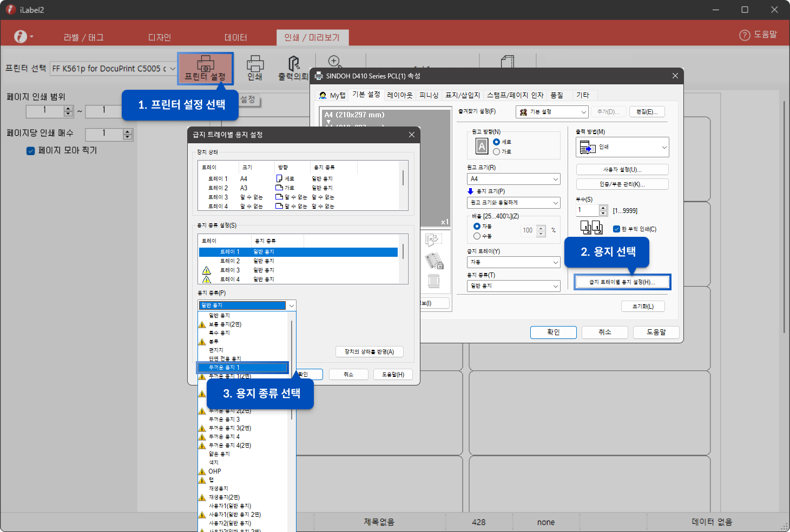Select the 가로 orientation radio button
Screen dimensions: 790x532
496,152
